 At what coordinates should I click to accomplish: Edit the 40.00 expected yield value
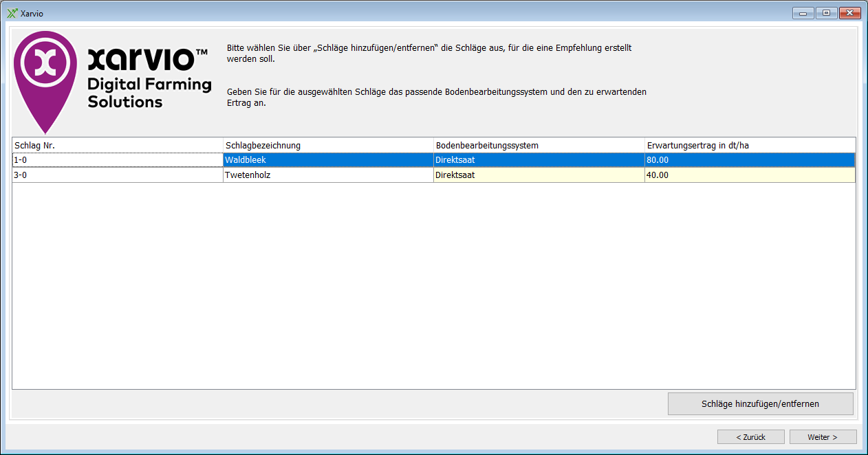tap(750, 175)
